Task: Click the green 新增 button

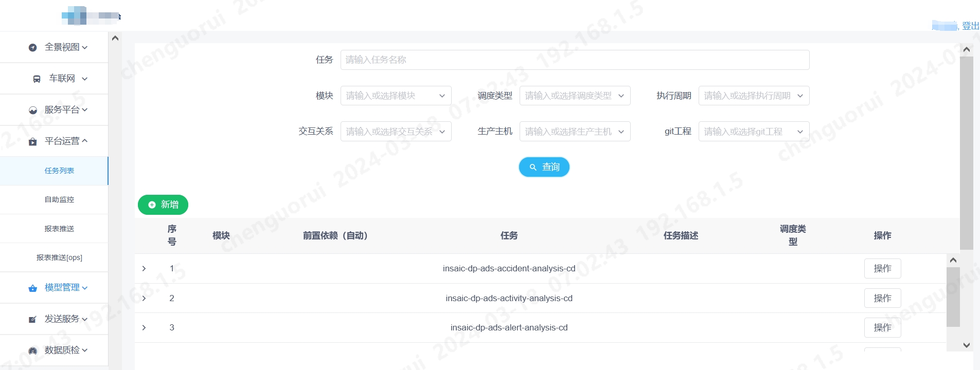Action: coord(163,205)
